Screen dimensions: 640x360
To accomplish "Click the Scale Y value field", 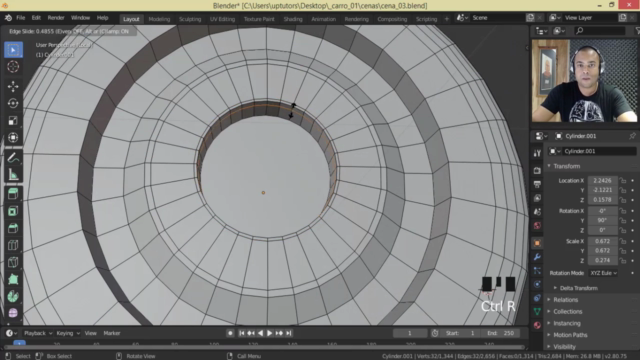I will click(602, 251).
